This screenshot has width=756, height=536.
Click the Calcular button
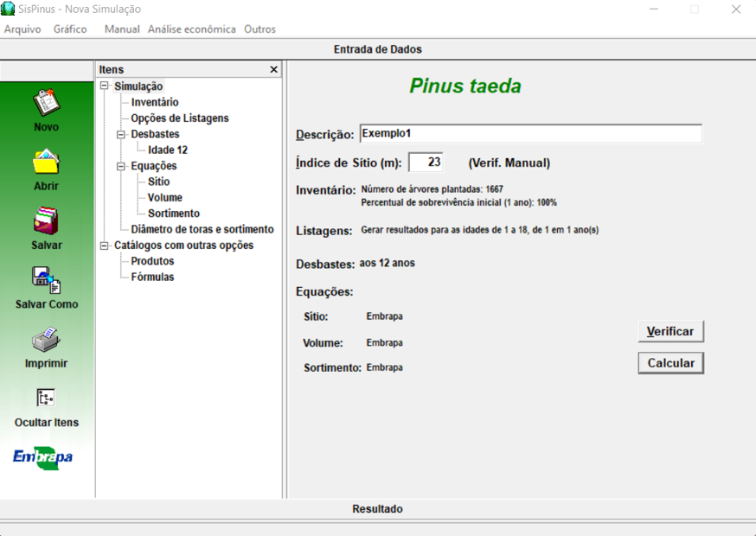coord(670,362)
